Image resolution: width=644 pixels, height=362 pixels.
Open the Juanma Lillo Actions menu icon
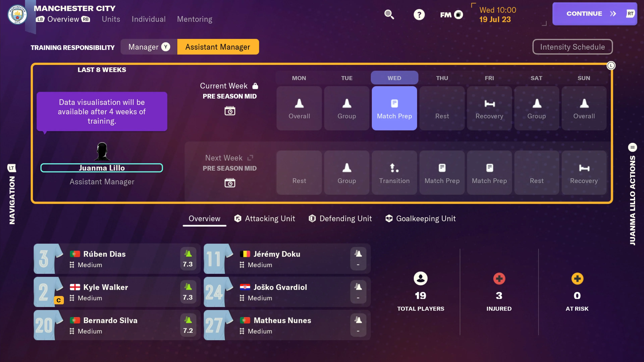[632, 147]
